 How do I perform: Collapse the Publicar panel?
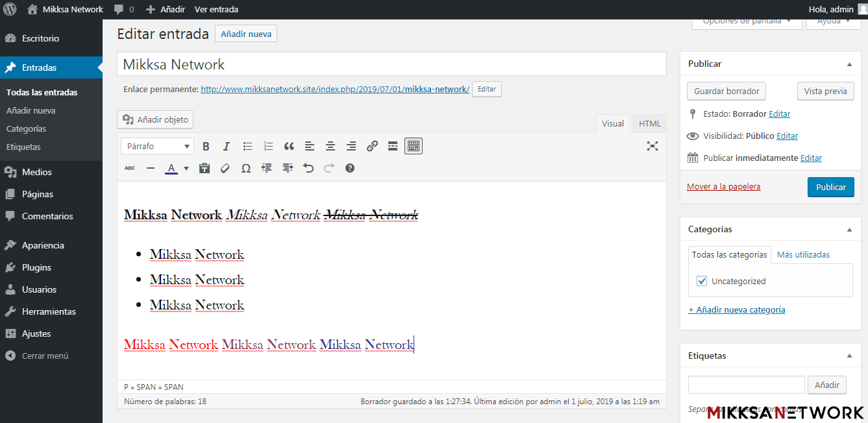click(x=849, y=64)
